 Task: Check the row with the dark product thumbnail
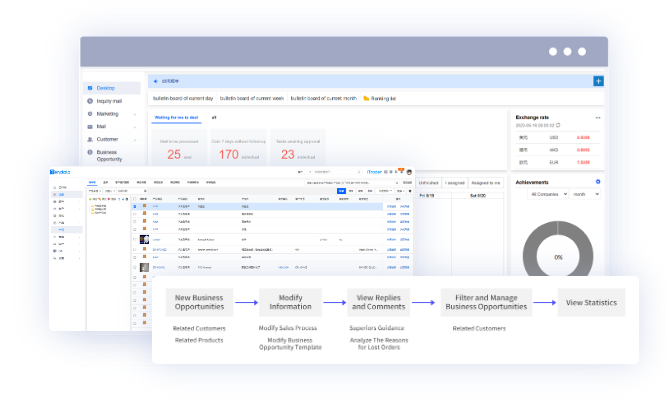point(134,239)
